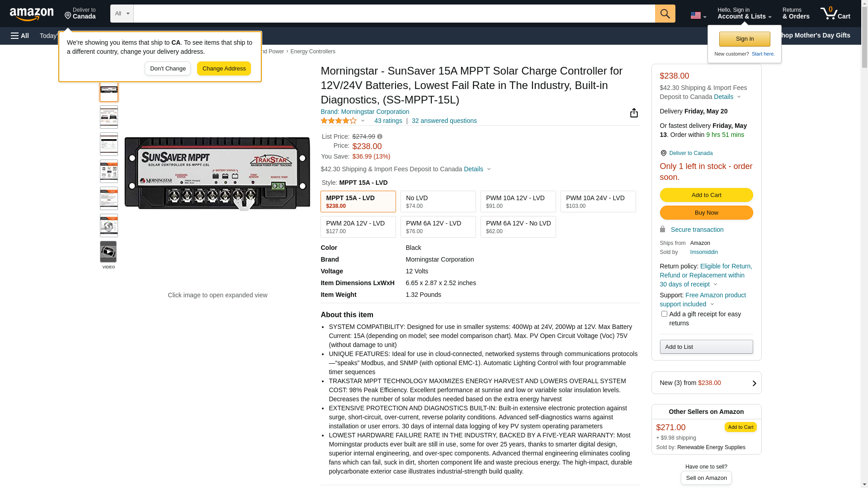Click the share icon
The height and width of the screenshot is (488, 868).
coord(633,113)
